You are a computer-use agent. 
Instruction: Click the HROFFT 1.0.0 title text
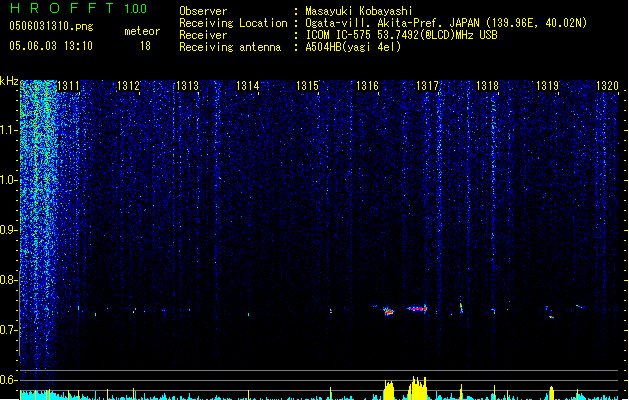tap(78, 8)
